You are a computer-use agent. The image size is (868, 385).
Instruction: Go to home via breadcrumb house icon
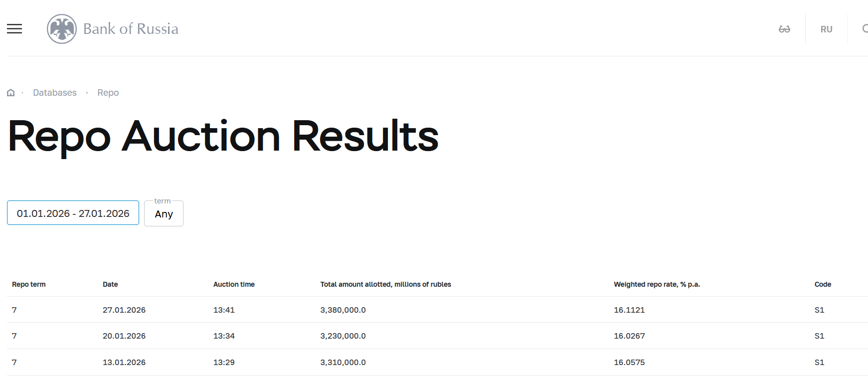coord(10,93)
